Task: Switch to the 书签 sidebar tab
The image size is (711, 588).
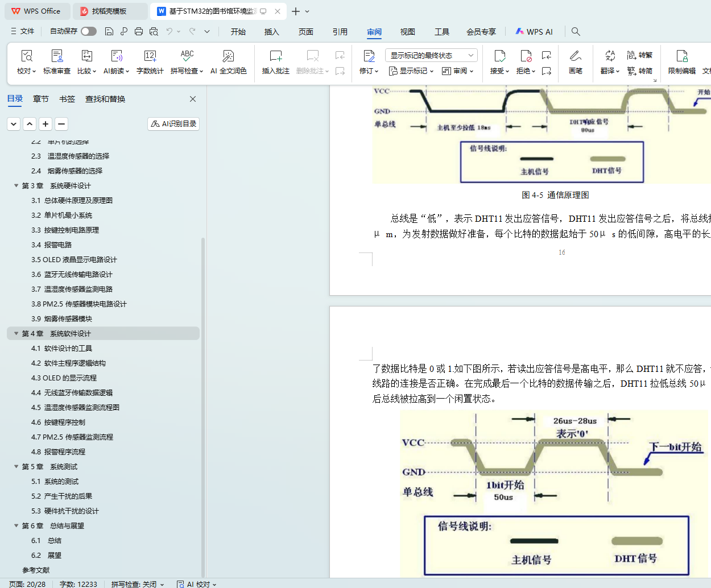Action: click(67, 99)
